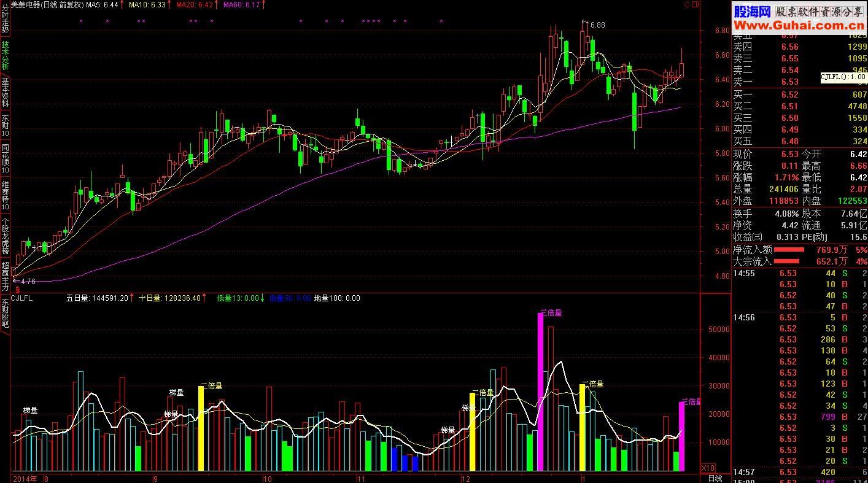Select the MA60: 6.17 indicator label
Screen dimensions: 868x483
[x=242, y=4]
